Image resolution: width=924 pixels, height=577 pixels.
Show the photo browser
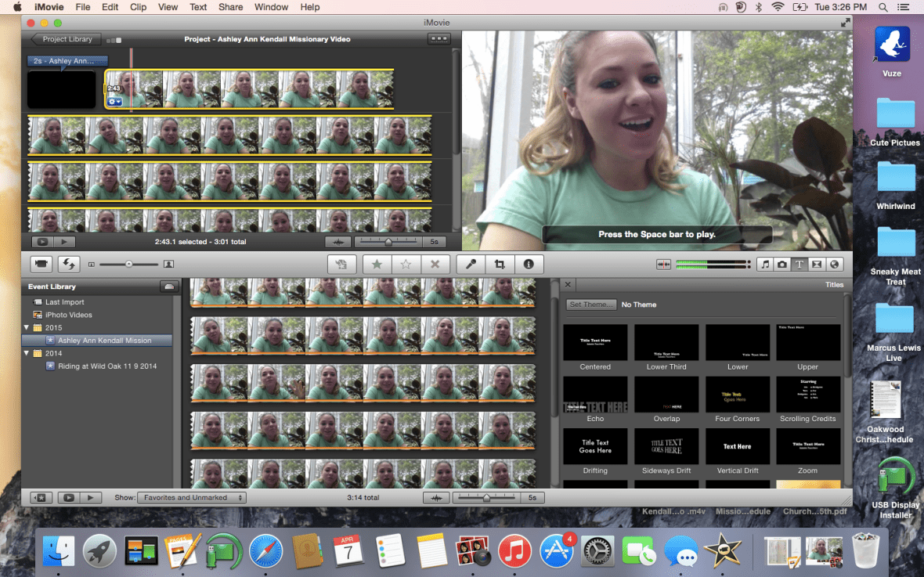[x=782, y=265]
